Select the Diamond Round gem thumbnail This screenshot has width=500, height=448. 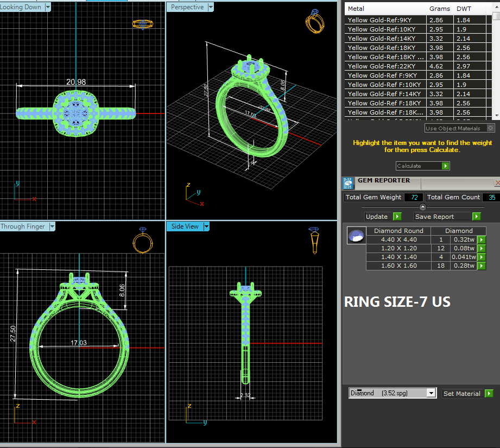pos(356,236)
